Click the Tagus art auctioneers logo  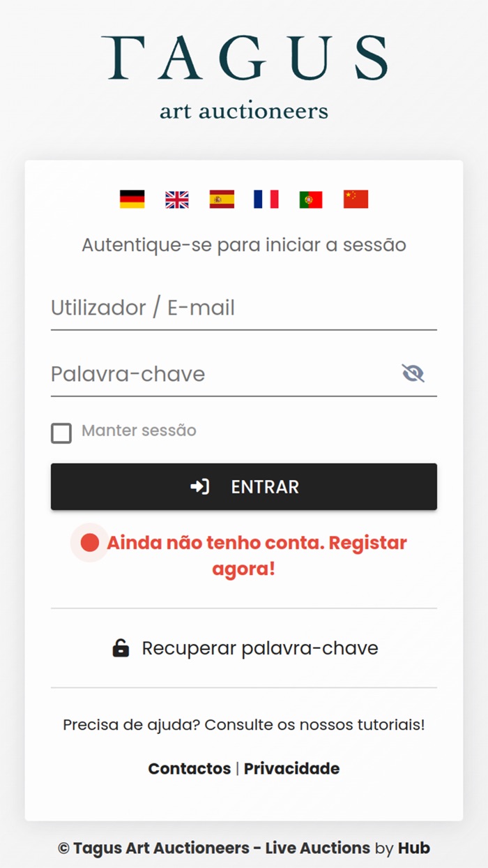pyautogui.click(x=244, y=77)
